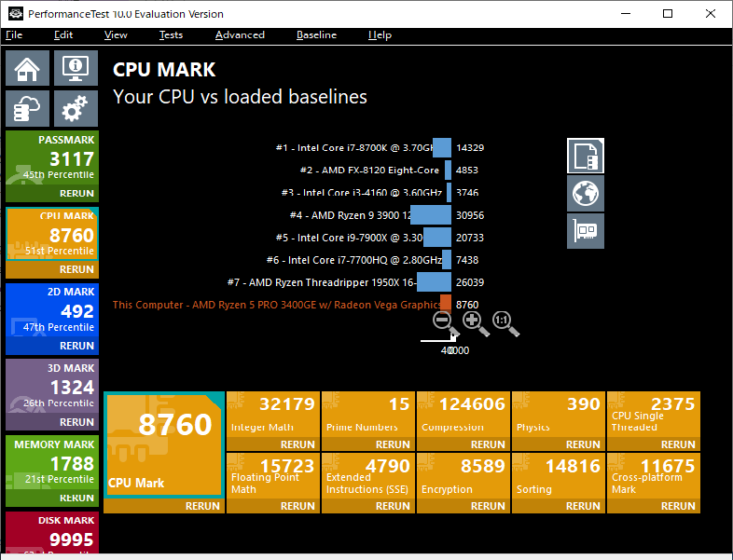Rerun the Sorting test
This screenshot has height=560, width=733.
[583, 506]
